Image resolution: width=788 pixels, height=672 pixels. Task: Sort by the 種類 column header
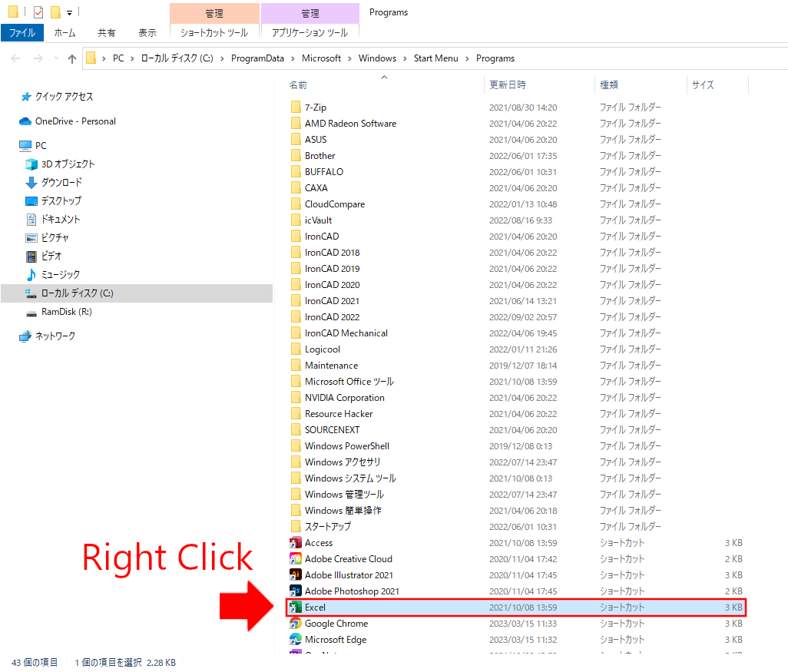tap(609, 85)
